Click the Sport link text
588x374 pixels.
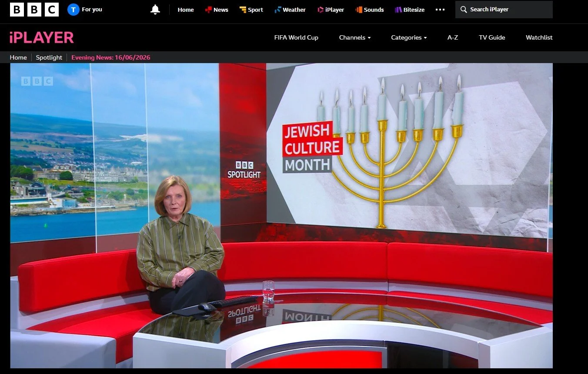pyautogui.click(x=256, y=10)
